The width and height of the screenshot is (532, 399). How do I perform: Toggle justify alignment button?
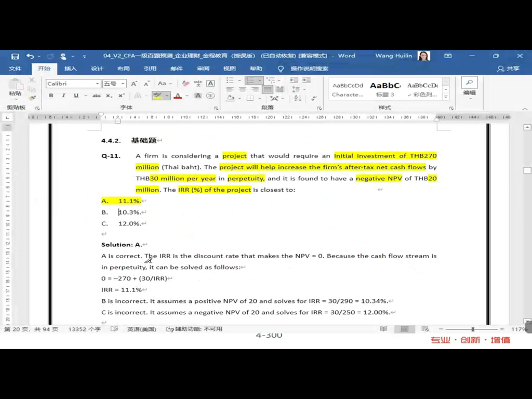pyautogui.click(x=268, y=89)
